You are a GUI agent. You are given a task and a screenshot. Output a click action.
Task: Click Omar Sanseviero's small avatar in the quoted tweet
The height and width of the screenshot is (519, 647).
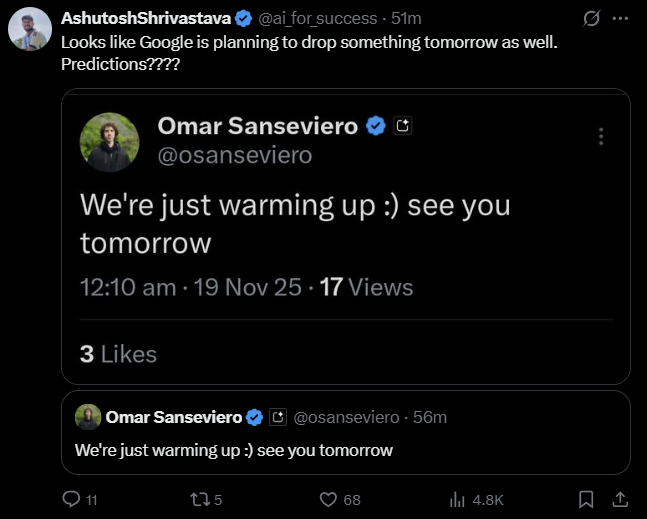[88, 417]
